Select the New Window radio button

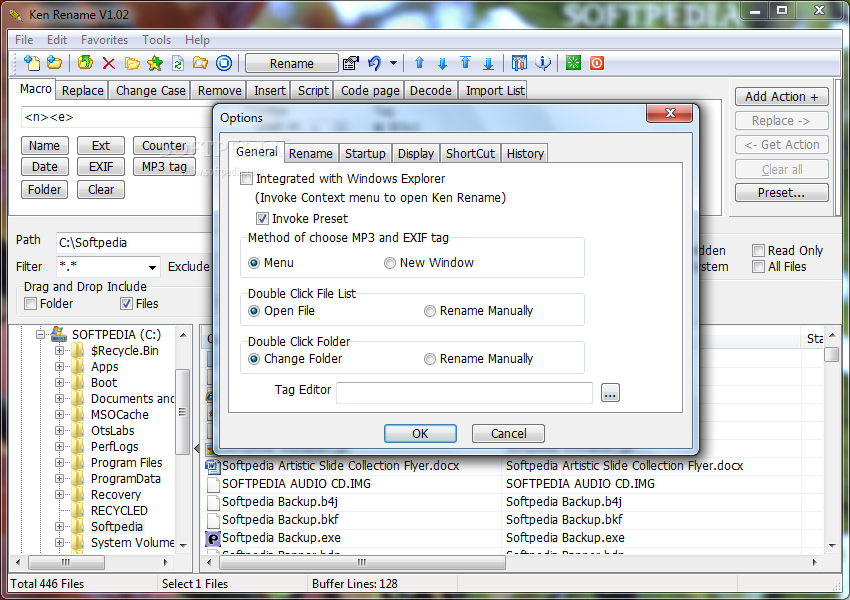point(390,263)
